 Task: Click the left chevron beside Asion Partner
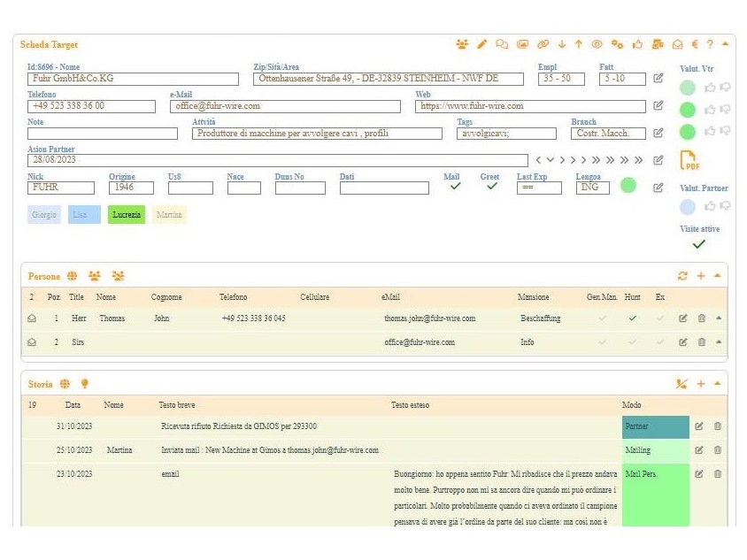point(538,160)
